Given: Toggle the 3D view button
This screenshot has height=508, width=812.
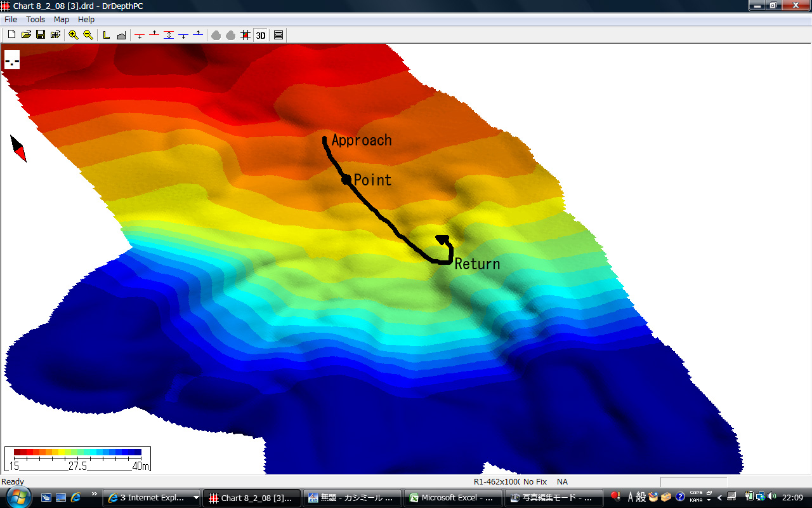Looking at the screenshot, I should pos(261,35).
